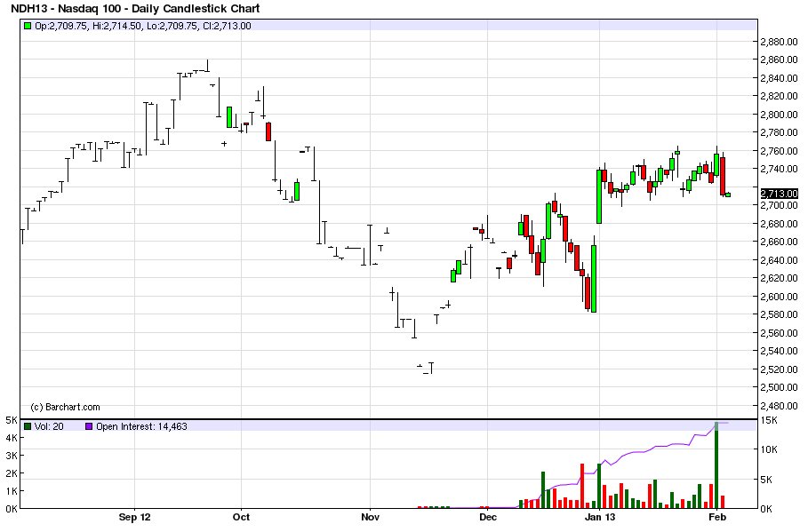Click the 'Sep 12' date axis label

[134, 517]
